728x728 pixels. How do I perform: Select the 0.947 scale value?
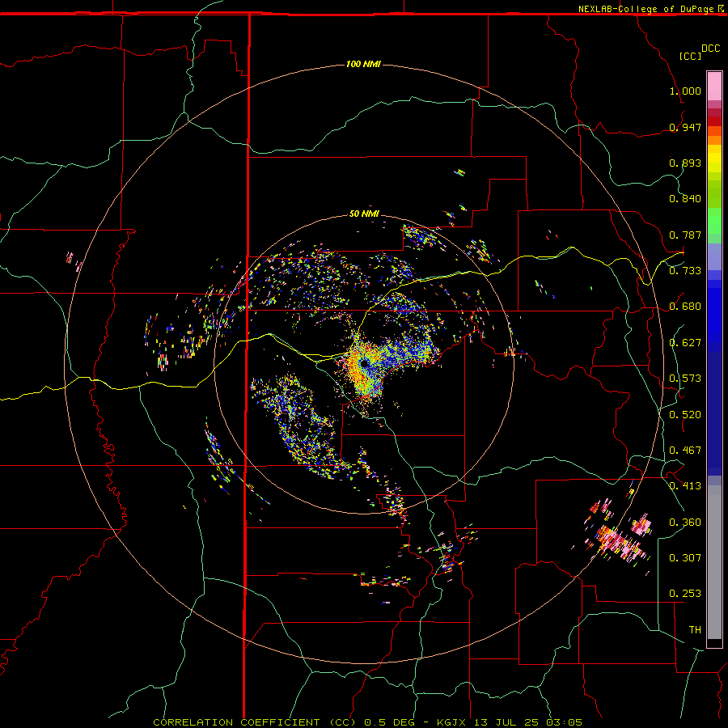click(685, 127)
